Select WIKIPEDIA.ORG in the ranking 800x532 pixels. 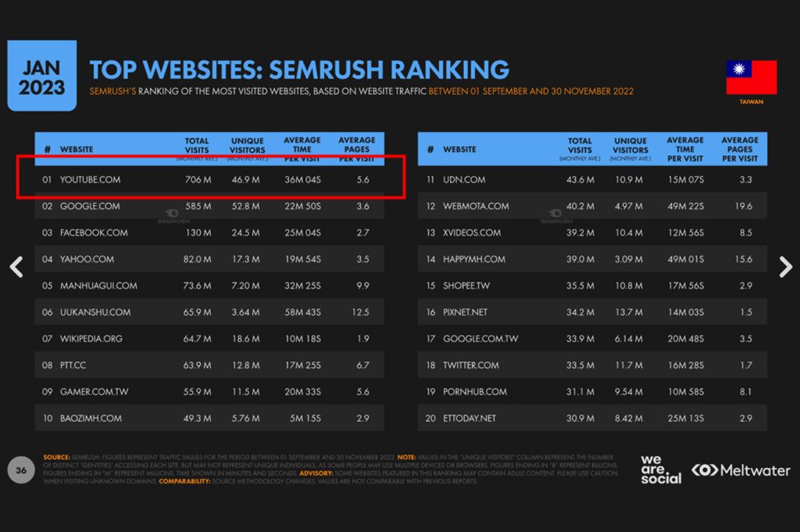(91, 339)
